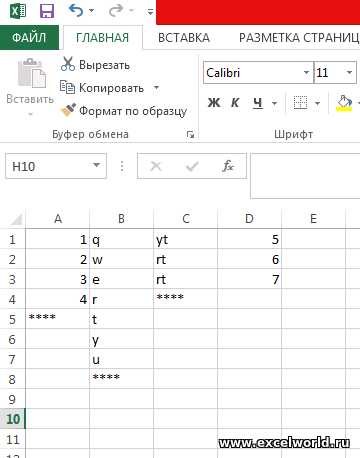Open the РАЗМЕТКА СТРАНИЦЫ tab

click(x=299, y=38)
